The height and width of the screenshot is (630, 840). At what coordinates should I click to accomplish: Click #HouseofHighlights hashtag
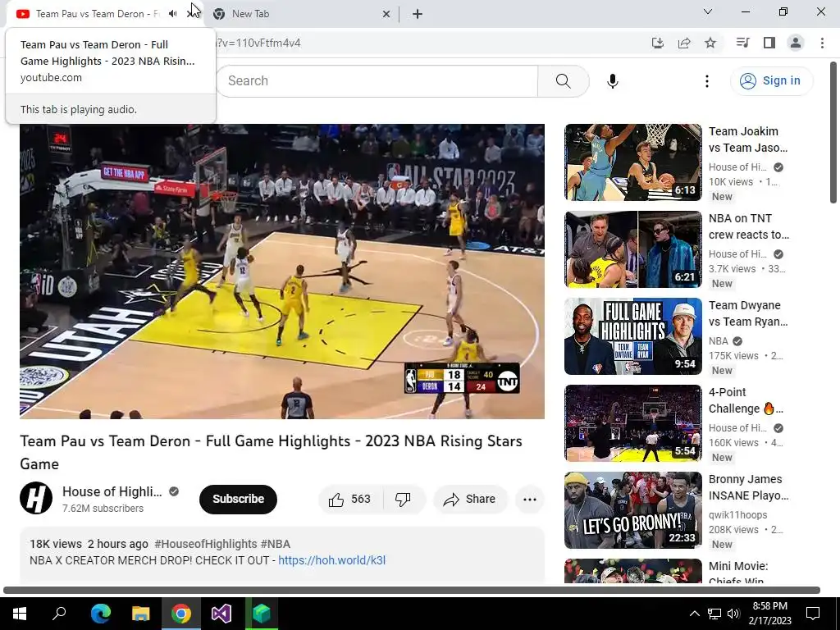206,544
